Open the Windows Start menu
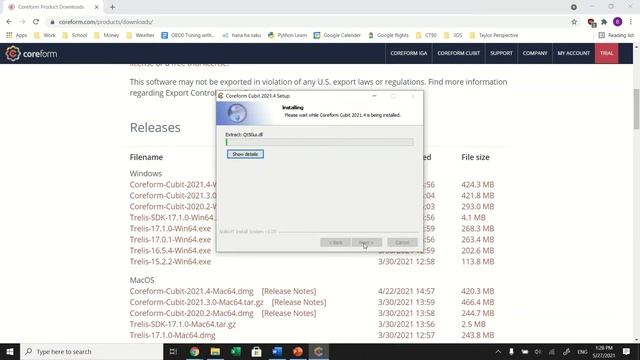The width and height of the screenshot is (640, 360). tap(10, 351)
